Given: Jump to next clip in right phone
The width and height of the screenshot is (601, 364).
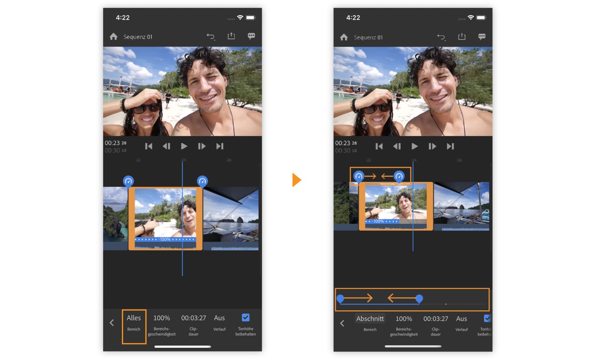Looking at the screenshot, I should point(450,146).
